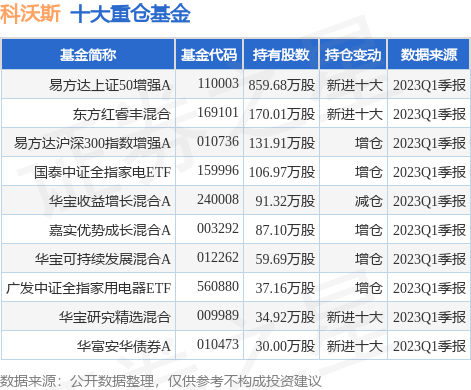Click 新进十大 in the 华宝研究精选混合 row
Screen dimensions: 471x390
pyautogui.click(x=354, y=317)
